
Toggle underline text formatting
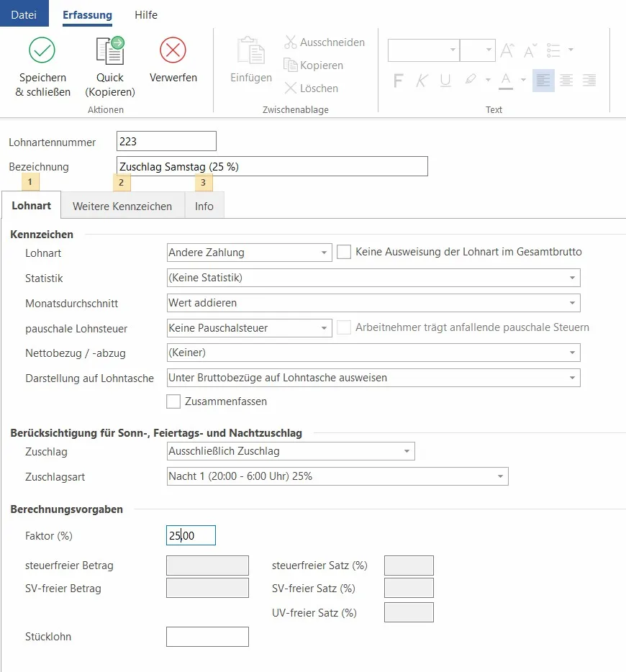click(445, 81)
